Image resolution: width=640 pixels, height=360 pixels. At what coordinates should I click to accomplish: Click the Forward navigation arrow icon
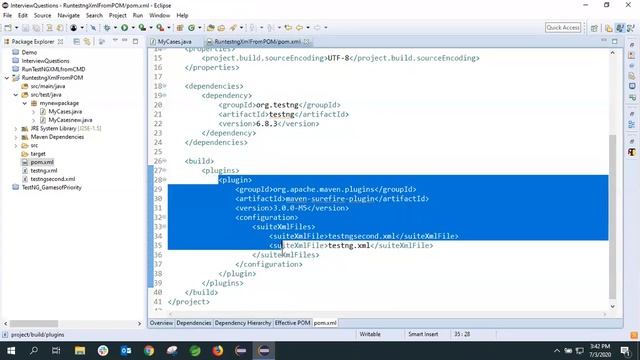[317, 28]
